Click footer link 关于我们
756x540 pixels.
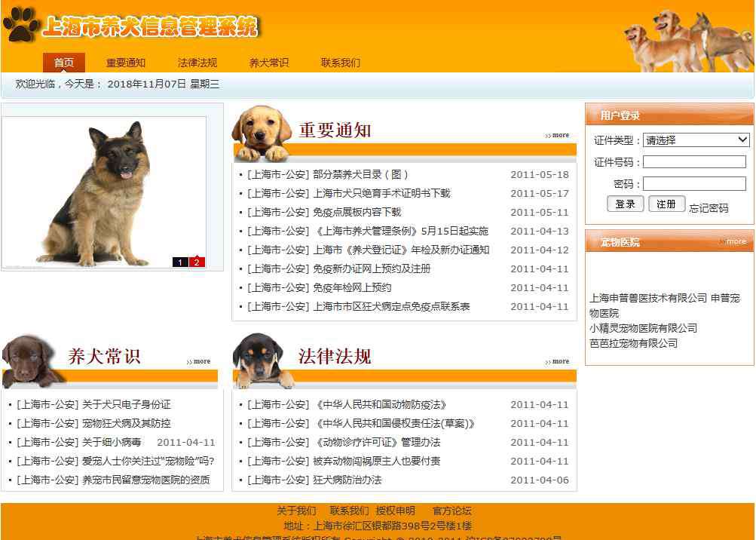[296, 511]
